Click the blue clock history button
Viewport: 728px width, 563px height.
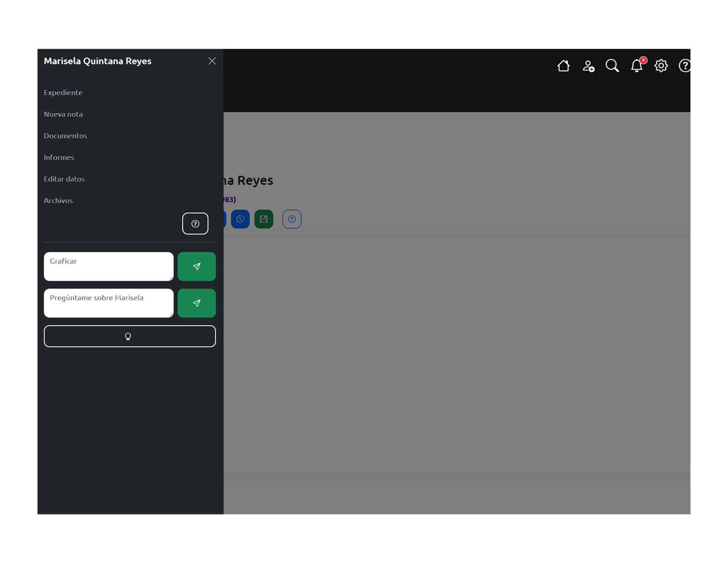click(240, 219)
